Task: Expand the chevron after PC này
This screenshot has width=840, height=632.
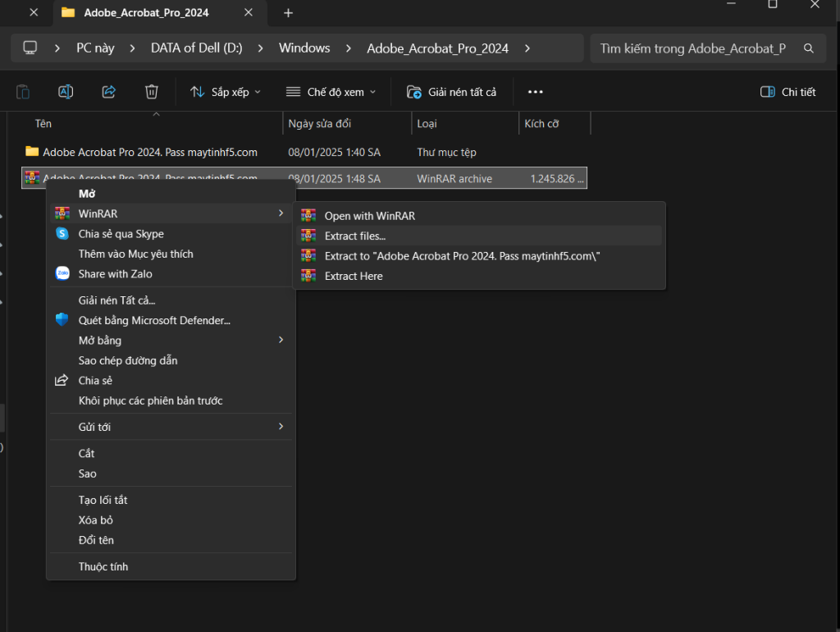Action: pos(132,48)
